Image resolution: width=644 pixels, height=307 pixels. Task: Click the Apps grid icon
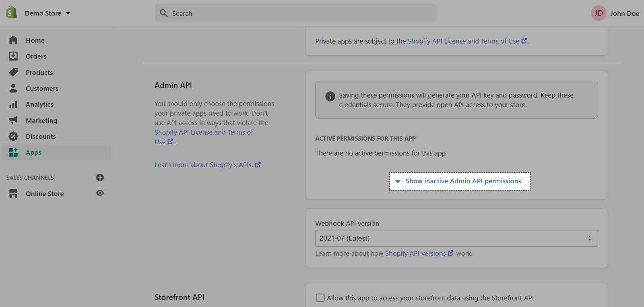[x=13, y=152]
